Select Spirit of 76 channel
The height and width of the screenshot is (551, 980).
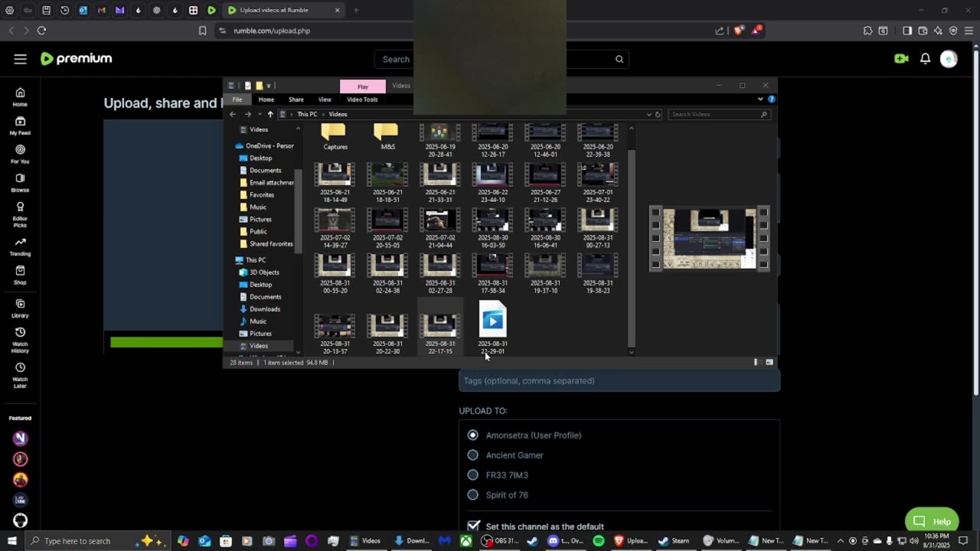[x=472, y=495]
